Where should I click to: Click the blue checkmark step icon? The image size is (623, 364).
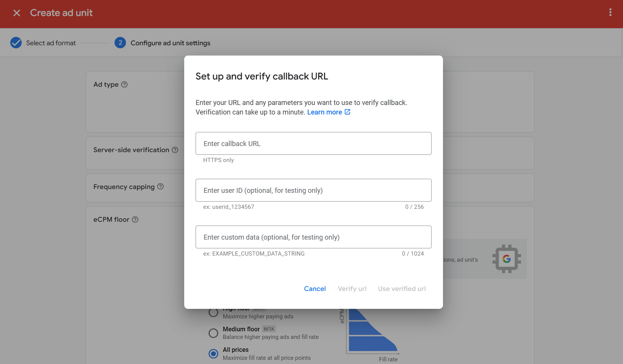[16, 43]
